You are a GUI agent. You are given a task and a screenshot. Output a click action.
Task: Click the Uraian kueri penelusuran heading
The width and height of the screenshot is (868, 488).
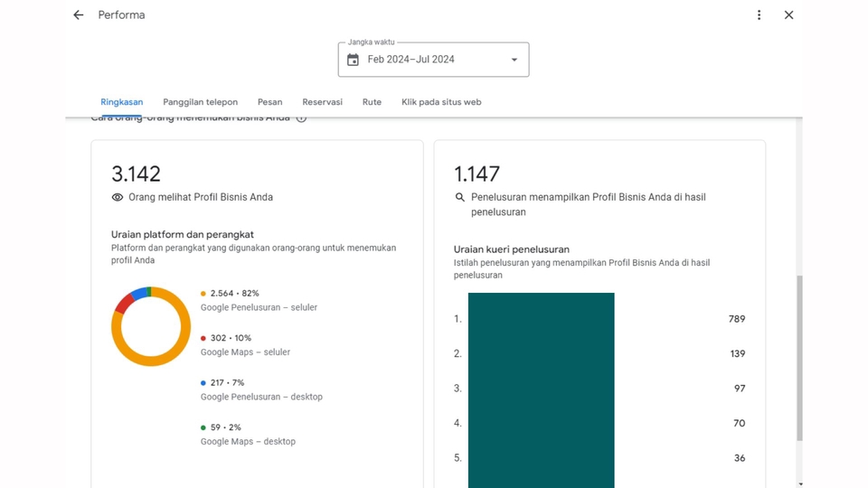(512, 249)
